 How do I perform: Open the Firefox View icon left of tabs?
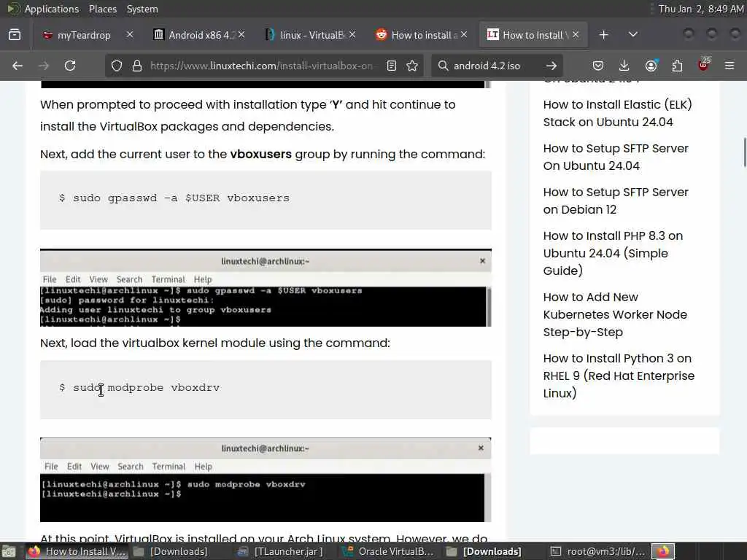click(x=15, y=35)
